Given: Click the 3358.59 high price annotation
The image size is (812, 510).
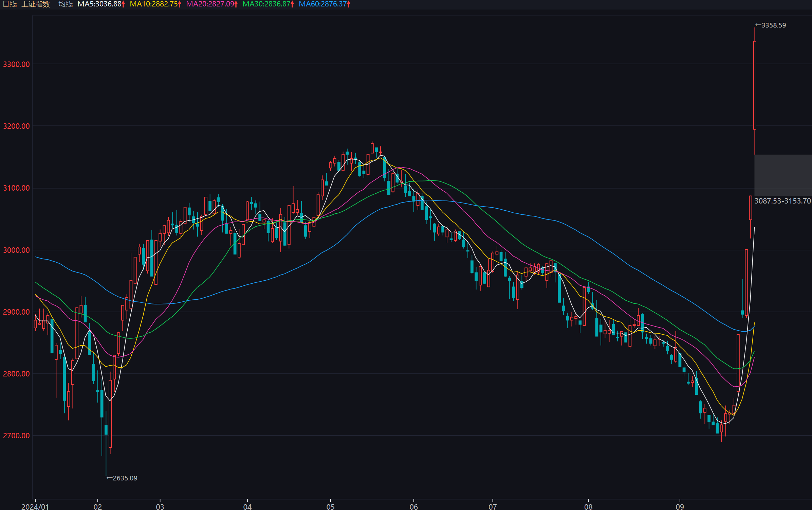Looking at the screenshot, I should click(x=771, y=25).
